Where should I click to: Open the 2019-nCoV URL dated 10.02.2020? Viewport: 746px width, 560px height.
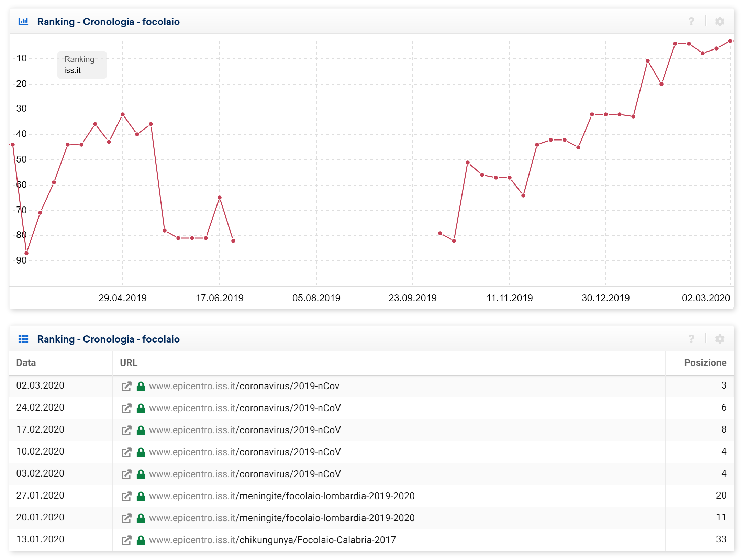tap(245, 452)
